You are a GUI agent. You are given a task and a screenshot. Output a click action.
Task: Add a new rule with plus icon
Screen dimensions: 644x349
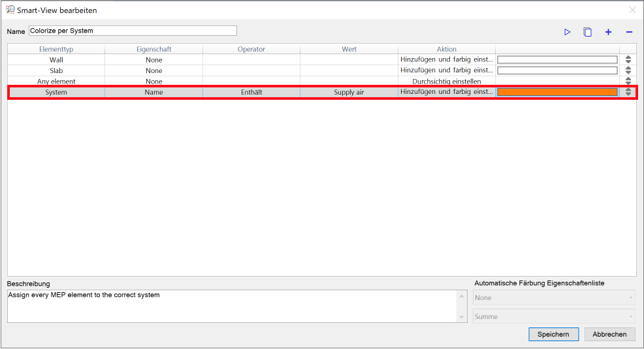point(608,32)
